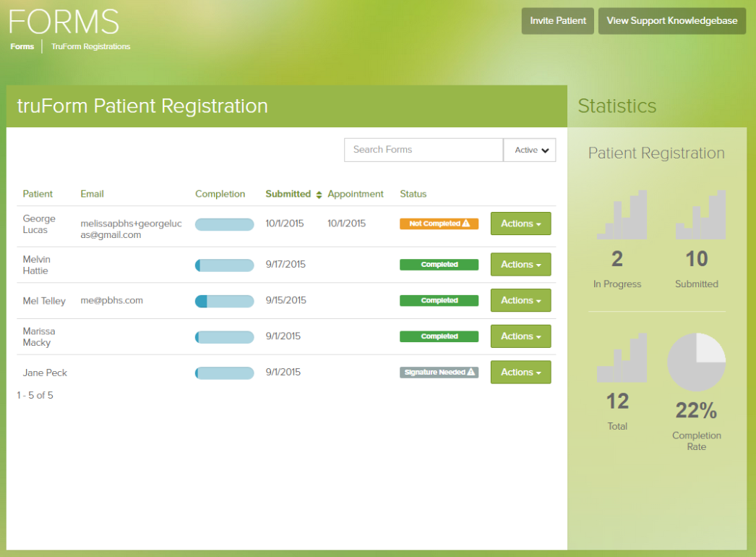Click Marissa Macky's Completed status badge
This screenshot has height=557, width=756.
point(439,336)
